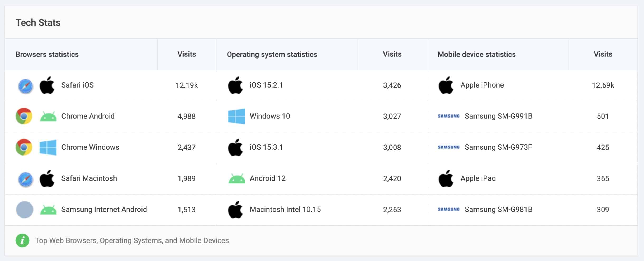The width and height of the screenshot is (644, 261).
Task: Click the grey circle icon for Samsung Internet
Action: pyautogui.click(x=25, y=210)
